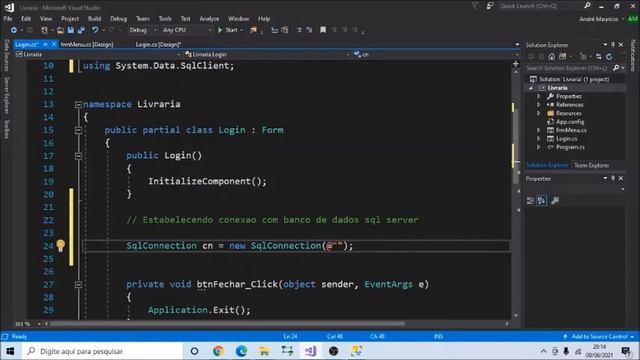
Task: Collapse the Login() constructor block
Action: 78,156
